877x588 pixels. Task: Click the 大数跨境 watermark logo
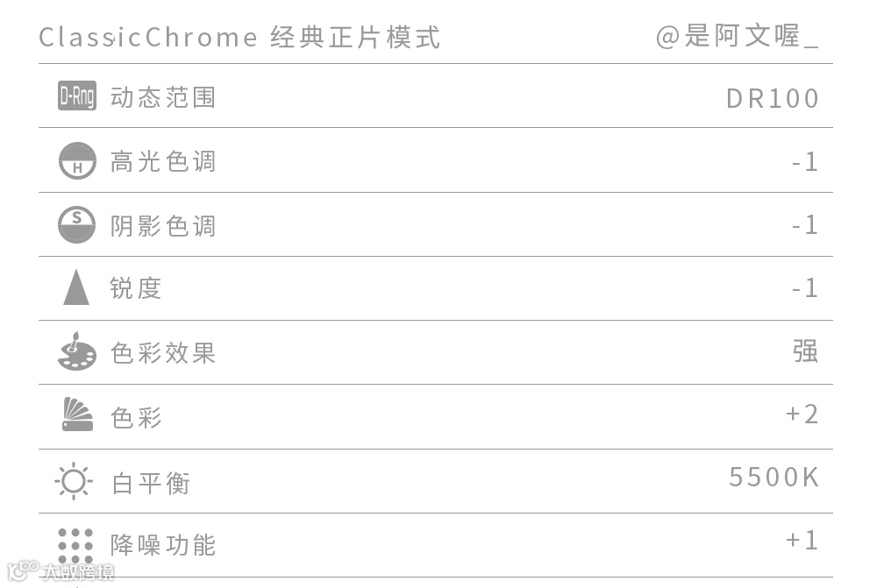tap(61, 570)
